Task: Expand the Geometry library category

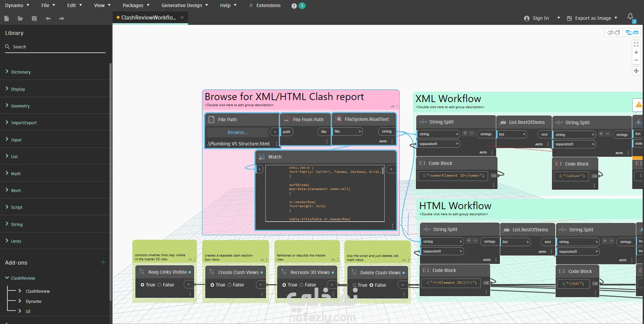Action: (x=20, y=106)
